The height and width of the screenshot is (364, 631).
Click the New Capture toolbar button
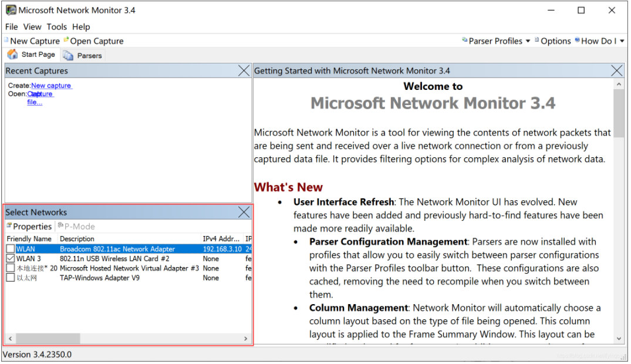click(32, 41)
